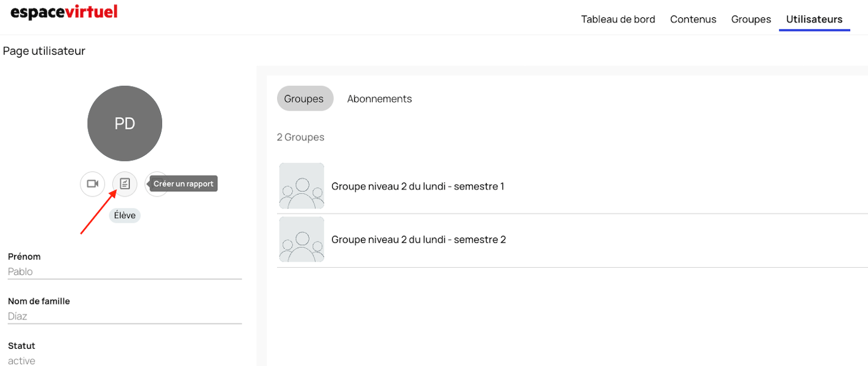Click the PD avatar circle
The width and height of the screenshot is (868, 366).
(x=125, y=123)
